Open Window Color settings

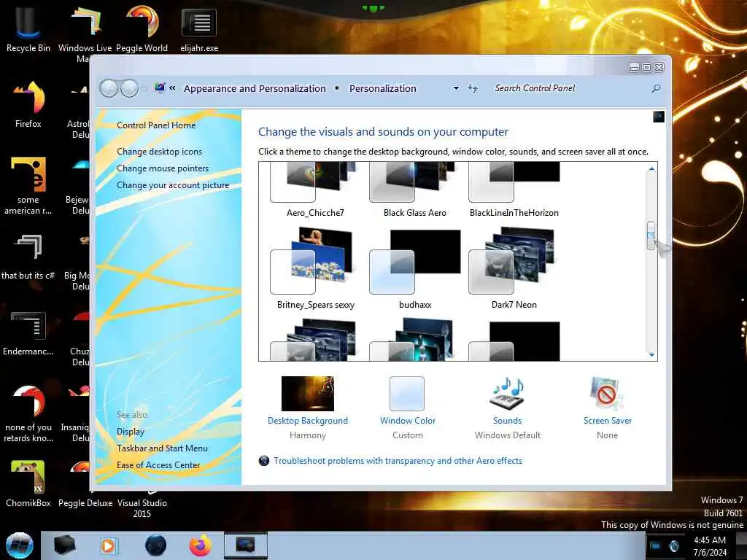[x=407, y=408]
